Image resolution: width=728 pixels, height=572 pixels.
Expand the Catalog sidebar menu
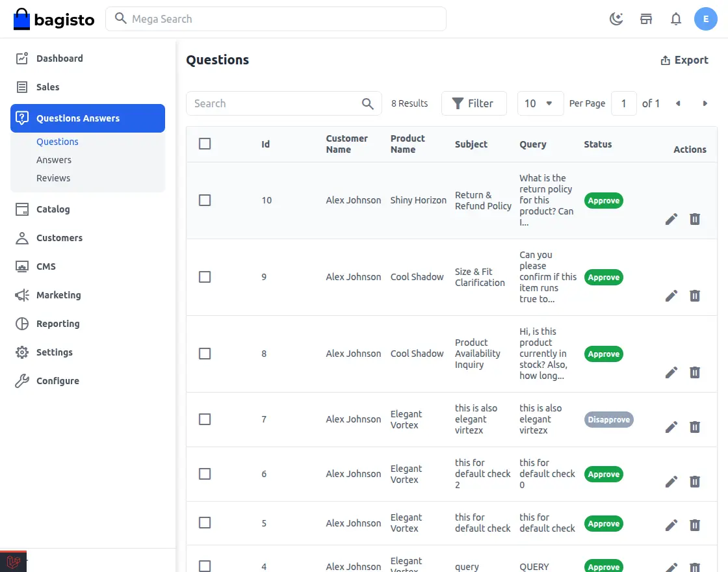53,209
